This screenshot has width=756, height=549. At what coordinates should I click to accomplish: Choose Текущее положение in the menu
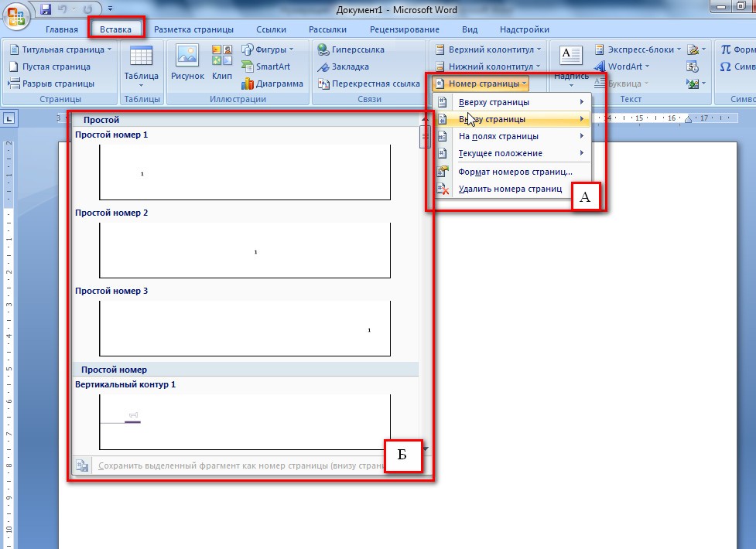[x=511, y=153]
